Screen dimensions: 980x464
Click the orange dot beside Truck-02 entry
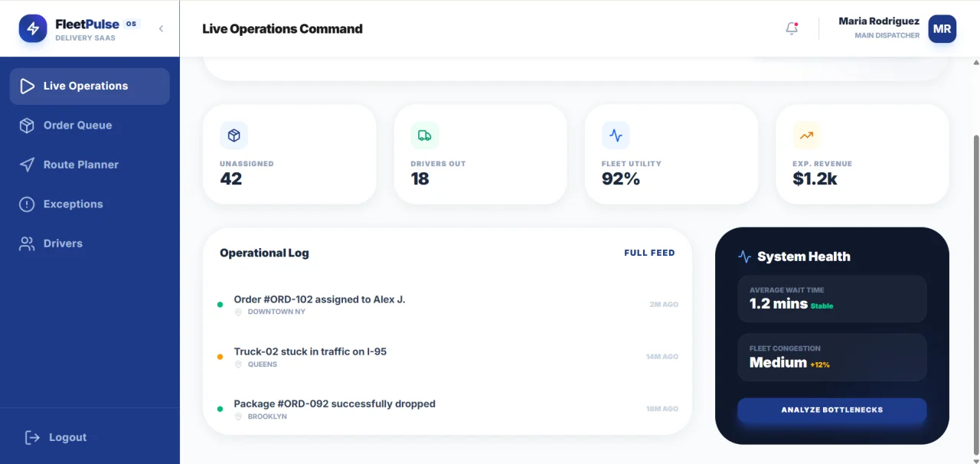[220, 357]
